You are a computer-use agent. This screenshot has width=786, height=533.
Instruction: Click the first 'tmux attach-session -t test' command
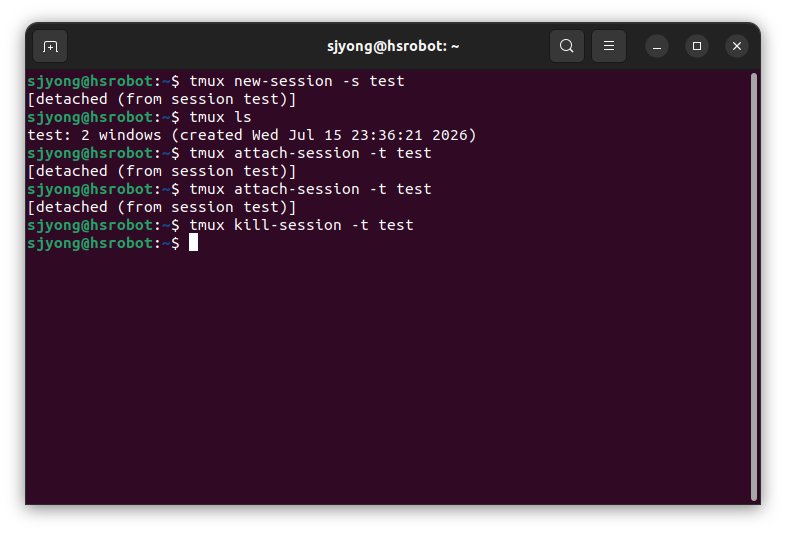(310, 153)
